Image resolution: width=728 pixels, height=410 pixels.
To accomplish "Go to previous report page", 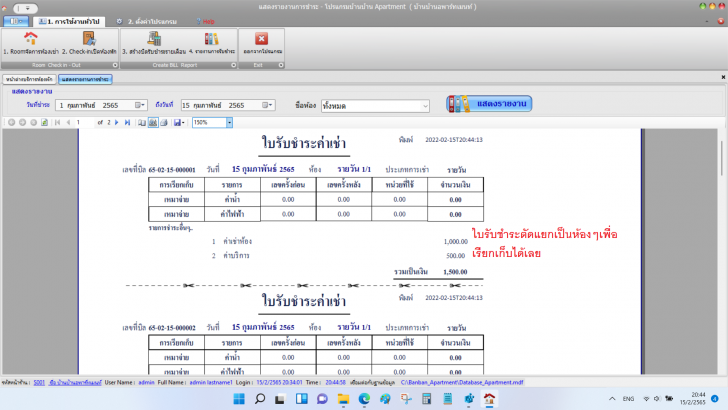I will (68, 123).
